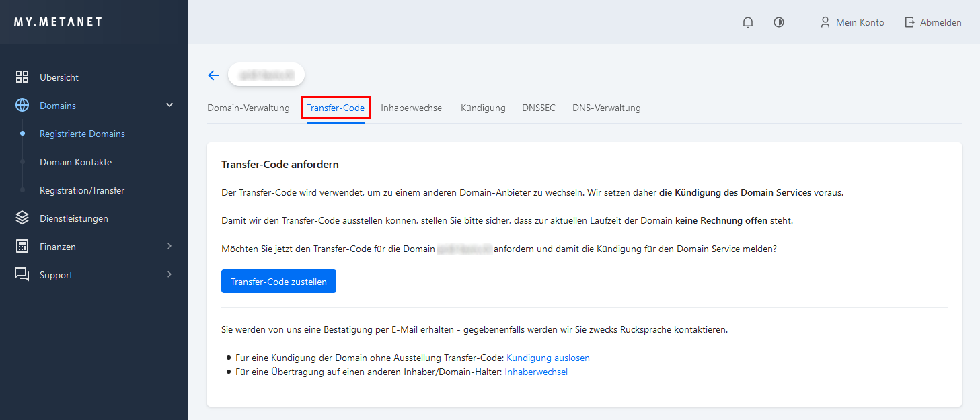Viewport: 980px width, 420px height.
Task: Expand the Support submenu arrow
Action: click(169, 274)
